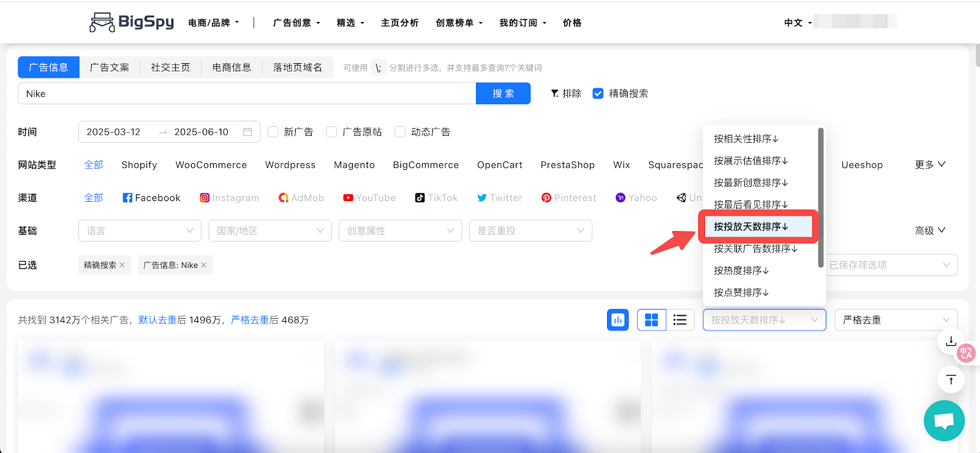
Task: Open the 电商/品牌 menu
Action: click(213, 23)
